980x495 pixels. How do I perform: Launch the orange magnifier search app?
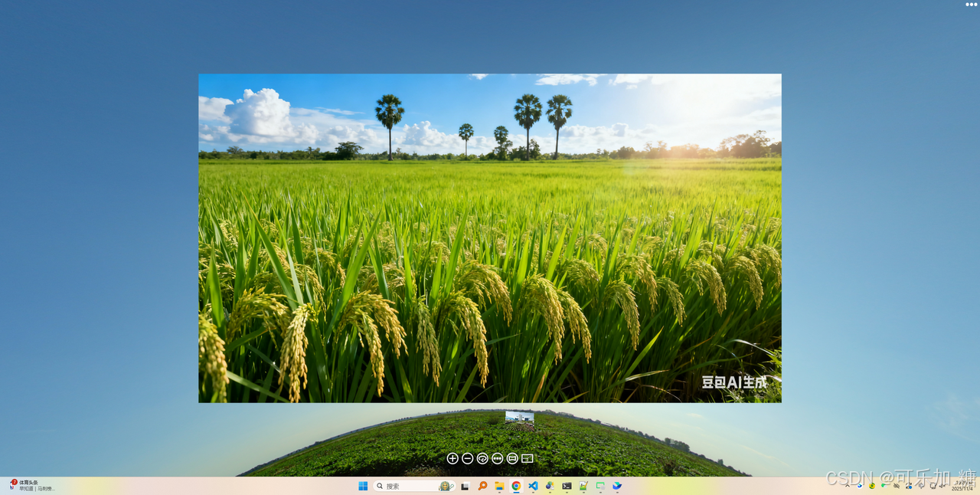482,486
